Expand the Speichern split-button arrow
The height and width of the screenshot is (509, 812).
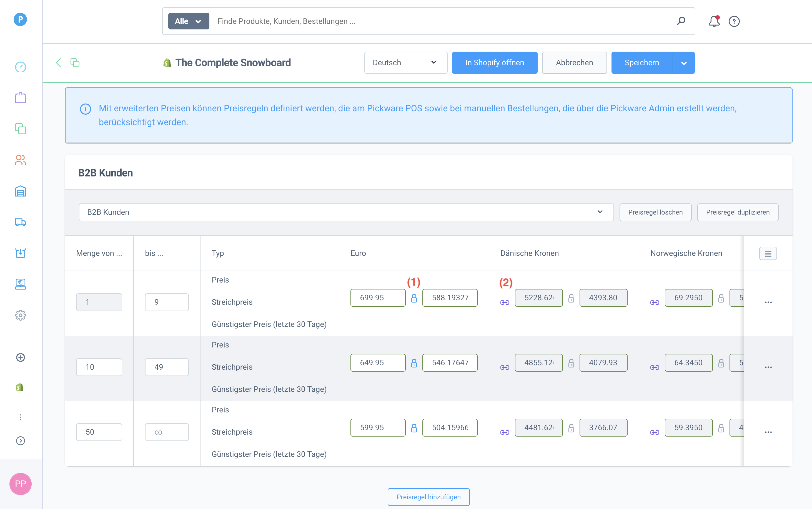[x=684, y=63]
